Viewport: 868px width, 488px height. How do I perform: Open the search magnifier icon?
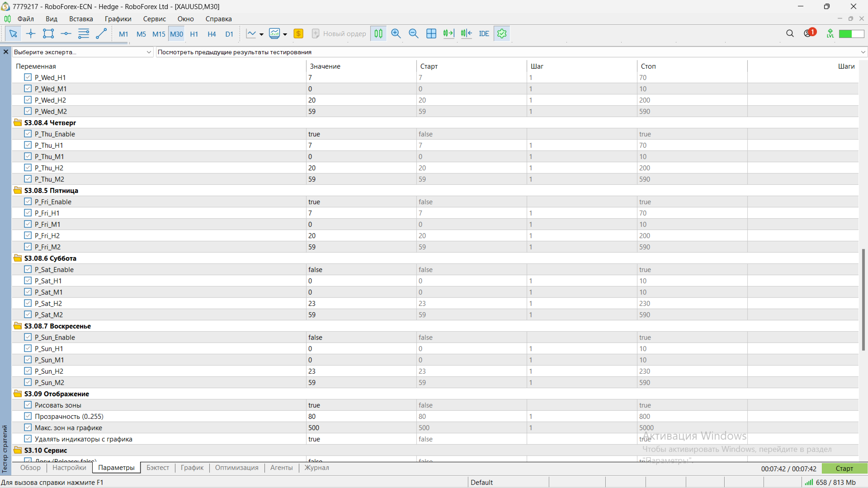tap(790, 33)
